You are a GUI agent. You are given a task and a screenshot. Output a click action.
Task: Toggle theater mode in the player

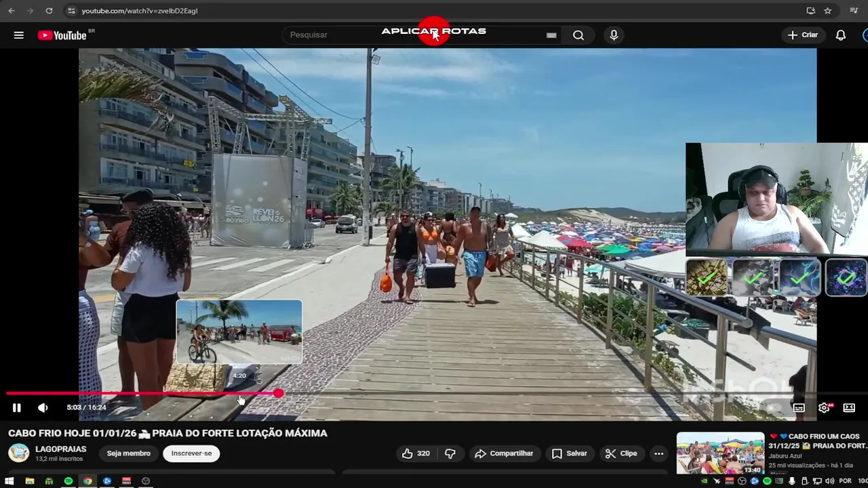point(849,407)
